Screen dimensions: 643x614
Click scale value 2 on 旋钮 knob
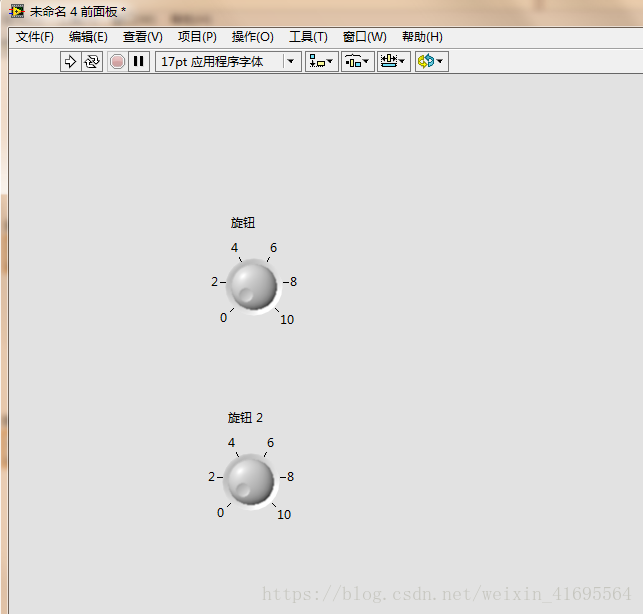coord(214,282)
